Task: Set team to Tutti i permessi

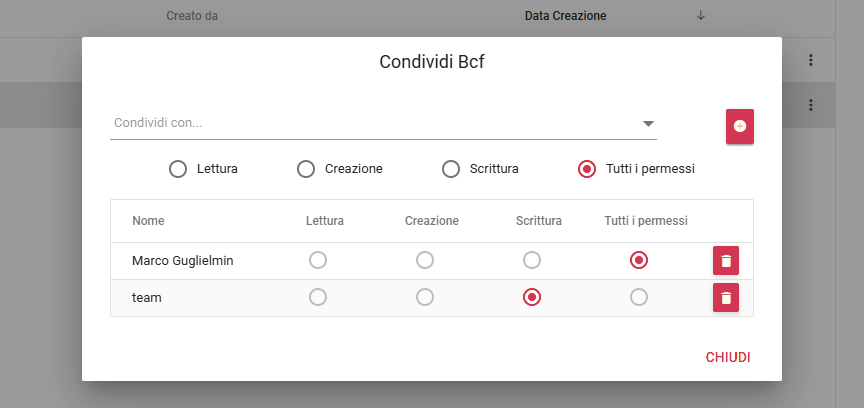Action: pos(639,297)
